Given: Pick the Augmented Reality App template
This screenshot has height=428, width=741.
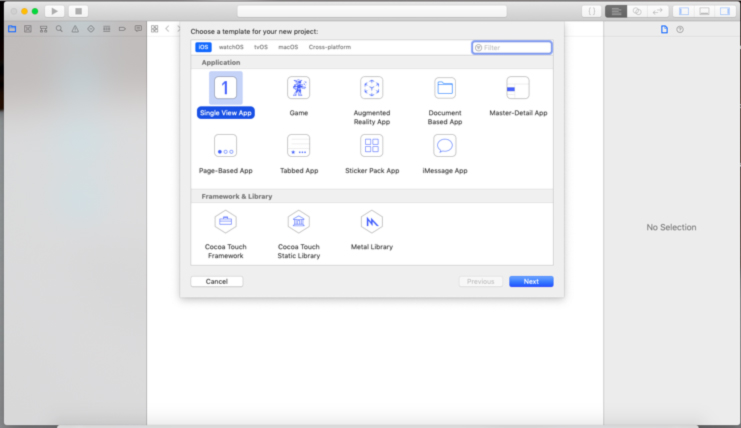Looking at the screenshot, I should click(x=372, y=89).
